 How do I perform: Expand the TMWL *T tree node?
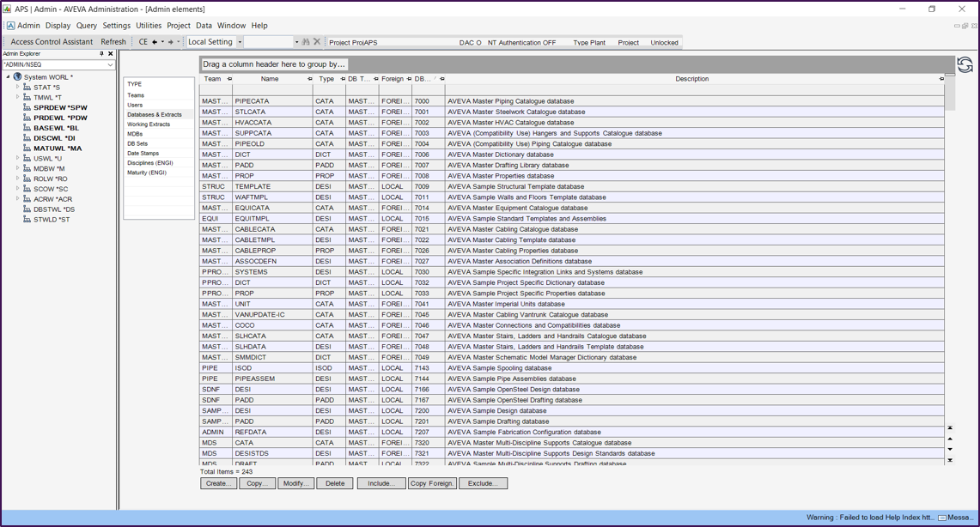[17, 97]
